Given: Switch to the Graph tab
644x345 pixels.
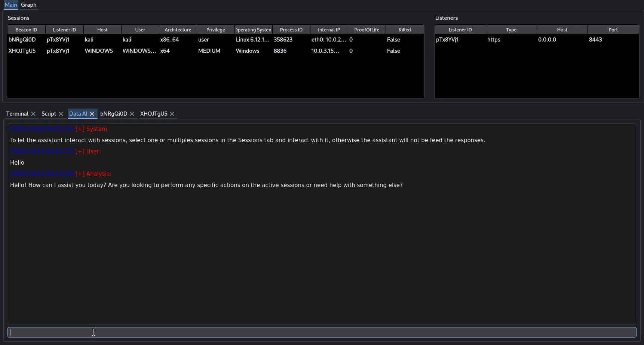Looking at the screenshot, I should (x=28, y=5).
